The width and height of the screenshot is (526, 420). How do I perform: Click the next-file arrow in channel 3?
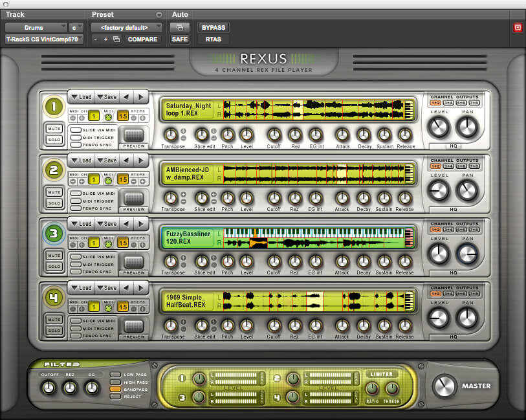point(141,224)
